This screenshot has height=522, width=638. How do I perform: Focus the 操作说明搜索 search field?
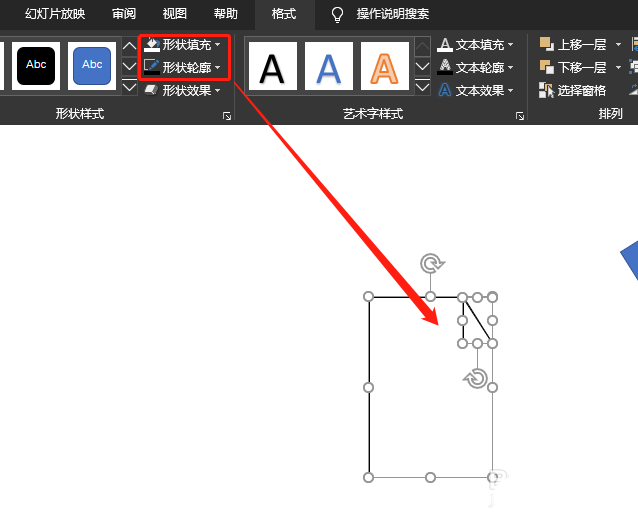(x=393, y=14)
